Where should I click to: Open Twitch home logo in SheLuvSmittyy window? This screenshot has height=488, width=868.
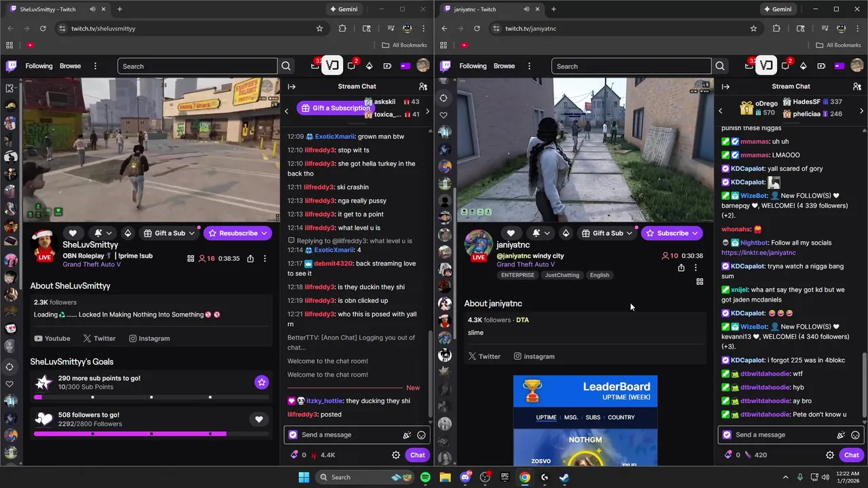pyautogui.click(x=12, y=66)
